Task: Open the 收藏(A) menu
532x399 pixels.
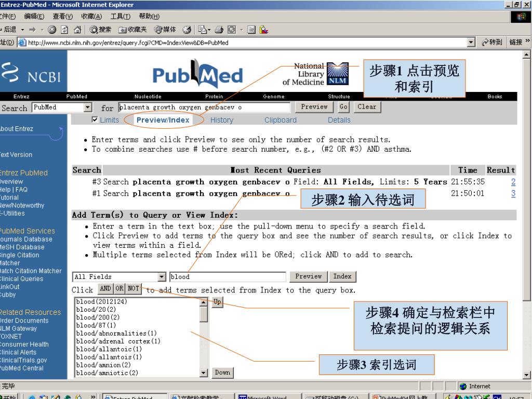Action: click(91, 16)
